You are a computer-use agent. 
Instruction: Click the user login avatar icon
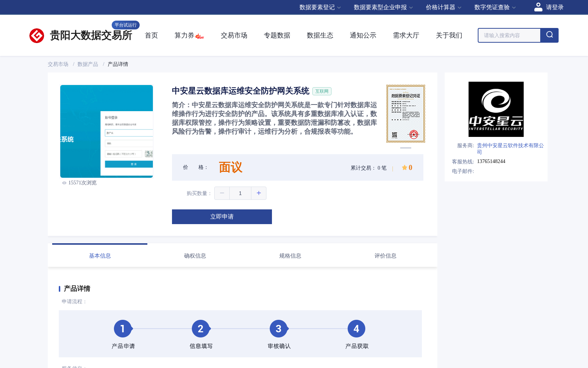(x=538, y=7)
